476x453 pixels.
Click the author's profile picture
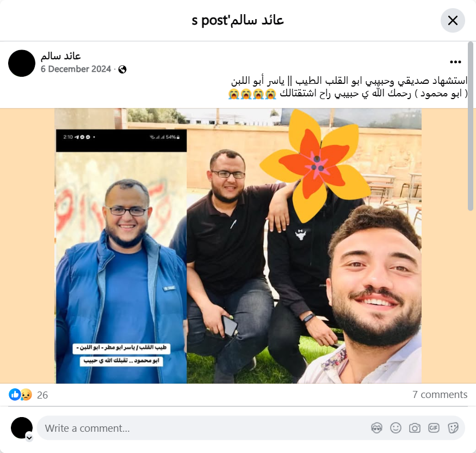(x=22, y=63)
